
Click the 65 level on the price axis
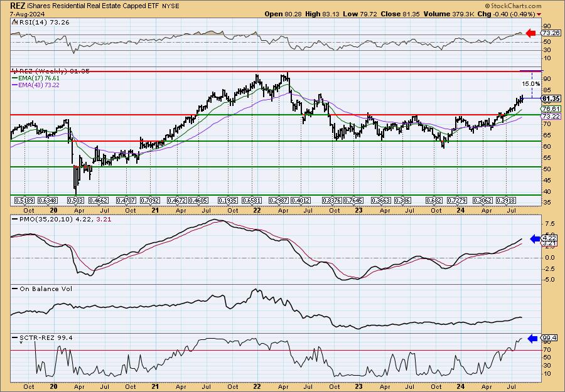pyautogui.click(x=547, y=135)
